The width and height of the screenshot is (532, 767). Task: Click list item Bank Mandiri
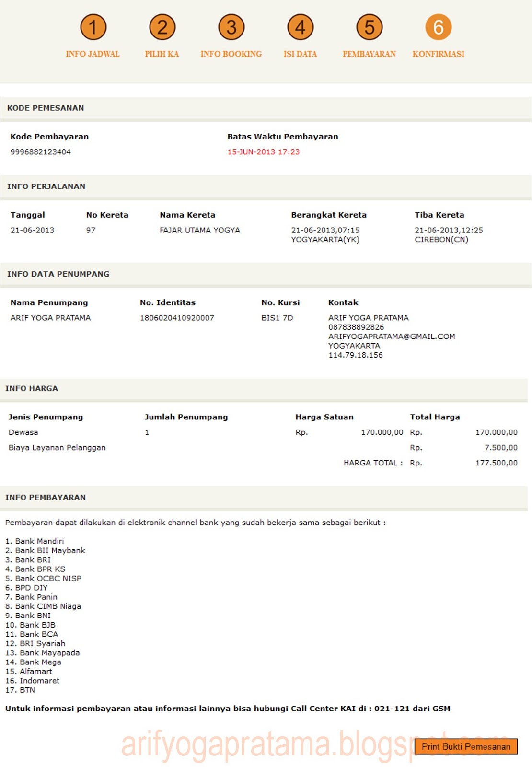point(39,541)
